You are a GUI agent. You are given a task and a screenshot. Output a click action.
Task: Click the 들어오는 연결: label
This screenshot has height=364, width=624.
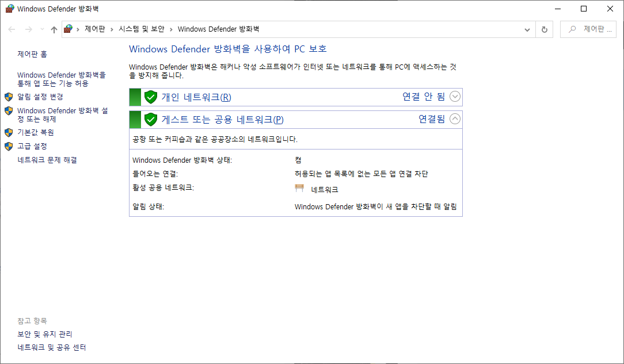155,174
